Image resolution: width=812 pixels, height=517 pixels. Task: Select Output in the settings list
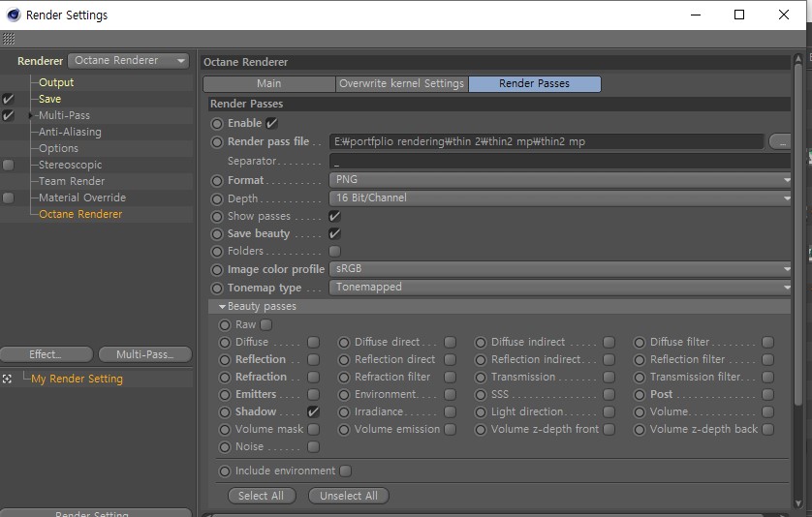point(56,83)
